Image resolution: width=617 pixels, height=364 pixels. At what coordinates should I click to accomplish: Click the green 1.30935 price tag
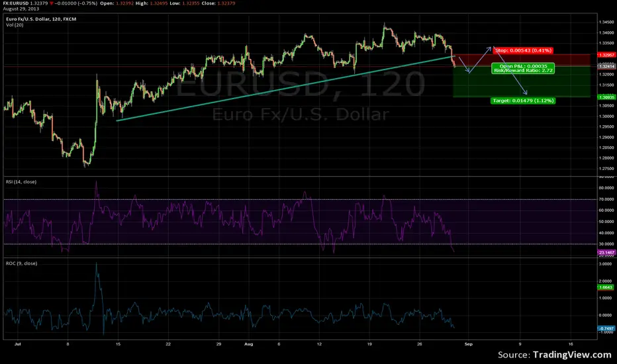click(x=606, y=97)
